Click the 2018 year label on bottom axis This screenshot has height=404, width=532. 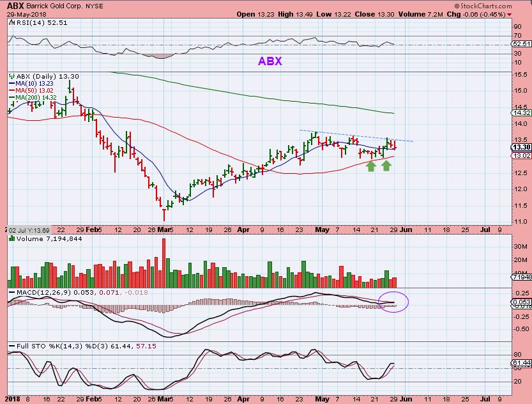tap(13, 399)
